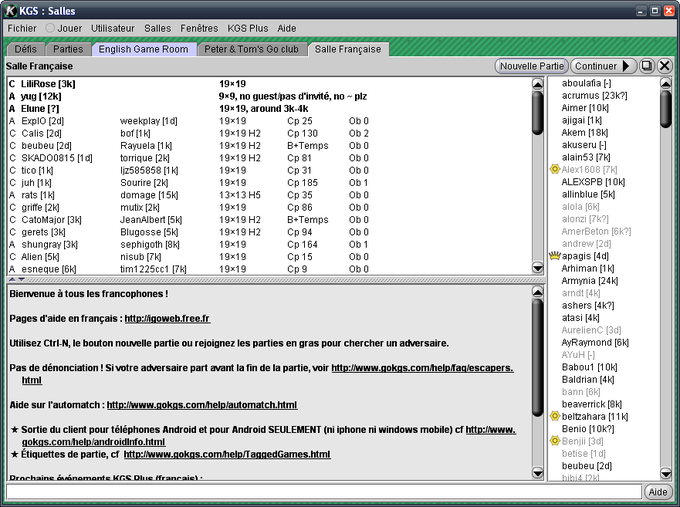Select the CatoMajor vs JeanAlbert game row
Image resolution: width=680 pixels, height=507 pixels.
(269, 220)
